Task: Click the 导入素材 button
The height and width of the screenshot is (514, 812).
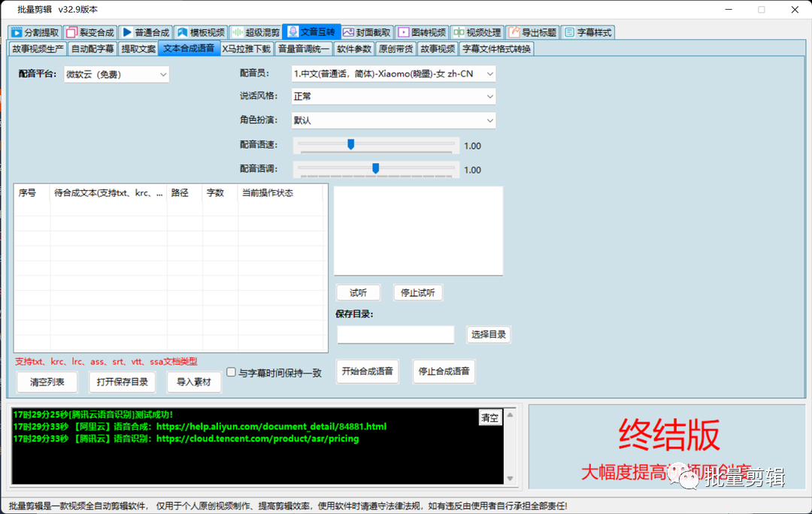Action: coord(194,382)
